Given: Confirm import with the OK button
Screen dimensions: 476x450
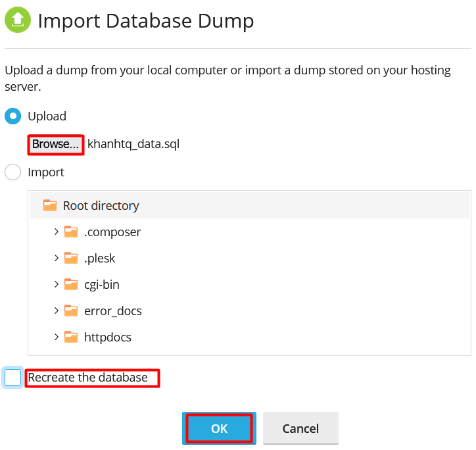Looking at the screenshot, I should [x=219, y=428].
